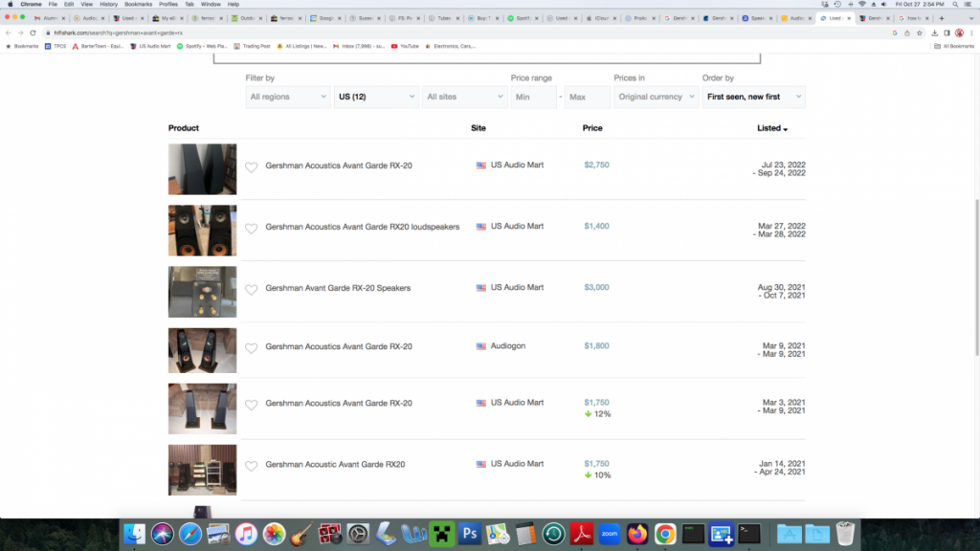Image resolution: width=980 pixels, height=551 pixels.
Task: Open Photo Booth from the Dock
Action: (330, 534)
